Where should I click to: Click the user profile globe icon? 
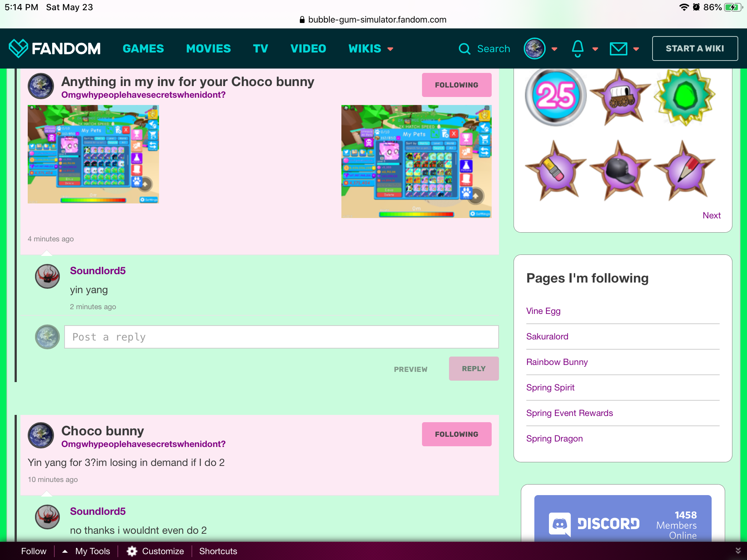pyautogui.click(x=535, y=48)
